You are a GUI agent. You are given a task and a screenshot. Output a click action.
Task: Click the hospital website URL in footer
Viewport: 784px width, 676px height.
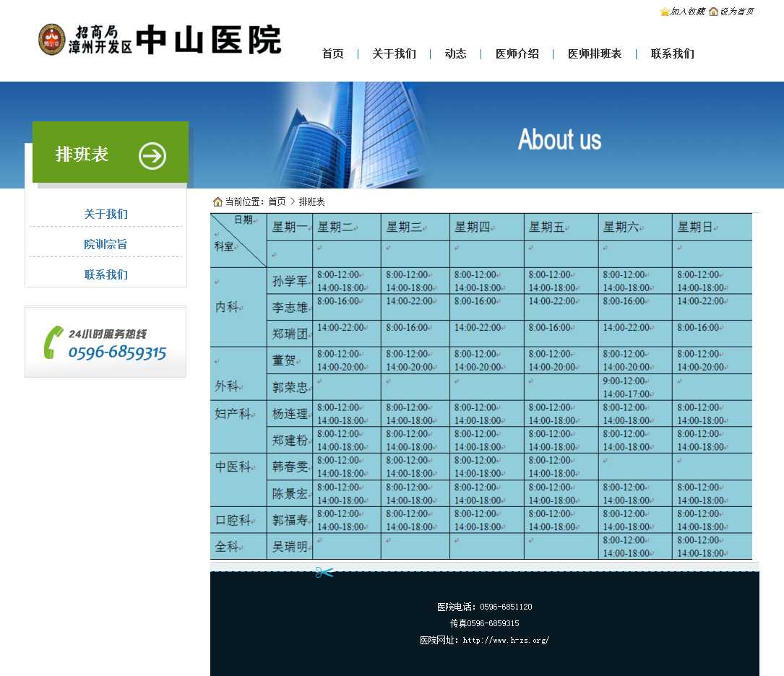click(506, 640)
